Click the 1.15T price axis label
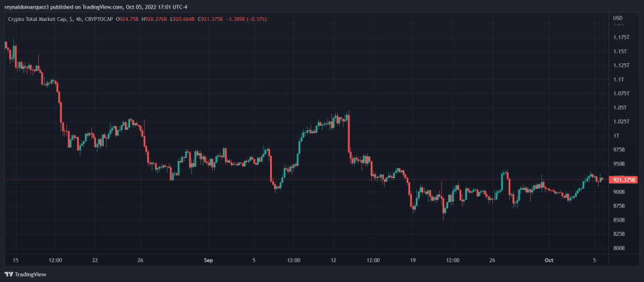This screenshot has width=644, height=282. [621, 51]
